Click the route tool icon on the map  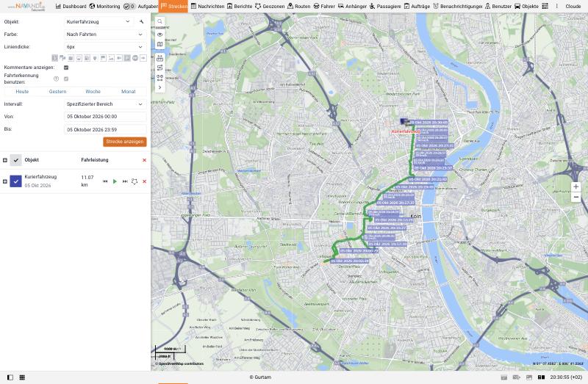tap(159, 68)
